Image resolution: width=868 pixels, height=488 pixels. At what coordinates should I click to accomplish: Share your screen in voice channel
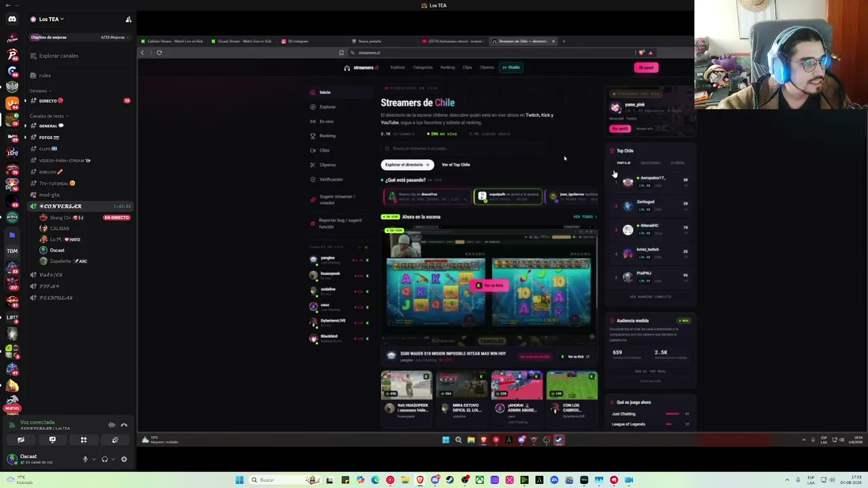(x=52, y=440)
